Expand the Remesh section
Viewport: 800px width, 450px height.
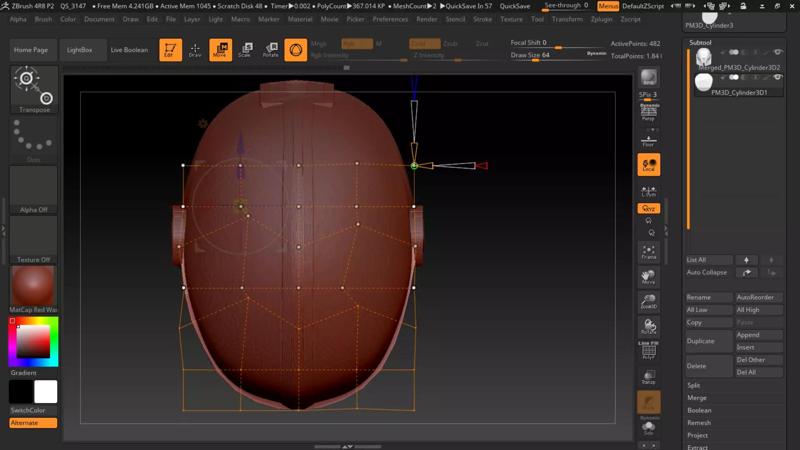[x=697, y=423]
